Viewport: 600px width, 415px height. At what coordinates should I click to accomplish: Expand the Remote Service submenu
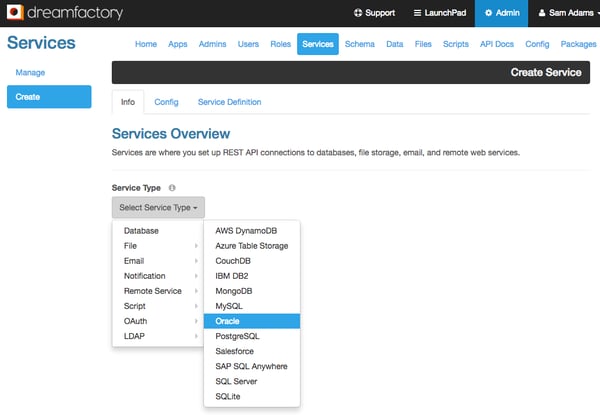pos(158,291)
